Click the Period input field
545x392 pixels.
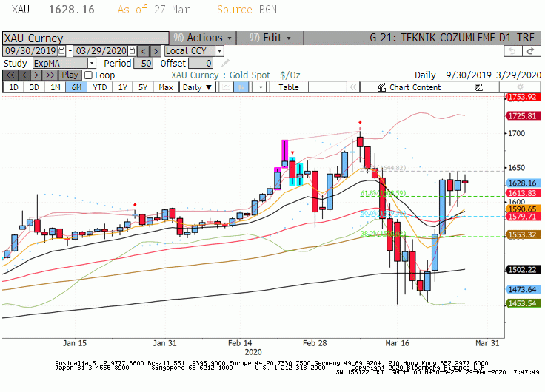tap(143, 63)
